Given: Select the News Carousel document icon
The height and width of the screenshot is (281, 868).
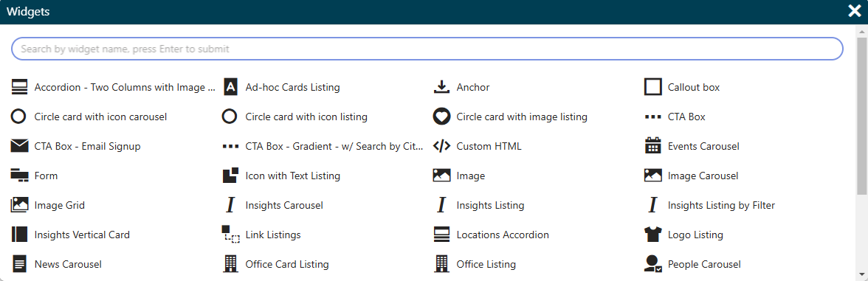Looking at the screenshot, I should [x=19, y=264].
